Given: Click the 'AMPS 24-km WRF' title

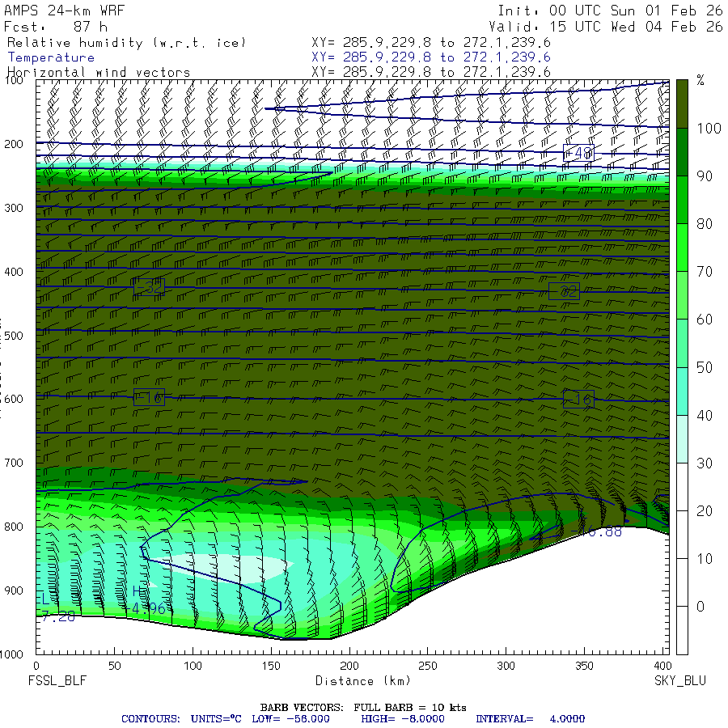Looking at the screenshot, I should click(x=64, y=11).
